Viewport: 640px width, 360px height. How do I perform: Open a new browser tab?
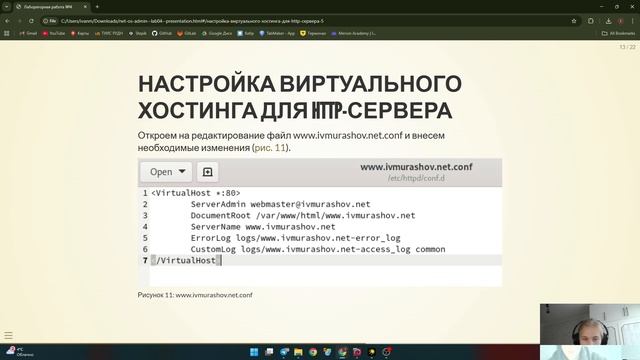click(x=97, y=7)
